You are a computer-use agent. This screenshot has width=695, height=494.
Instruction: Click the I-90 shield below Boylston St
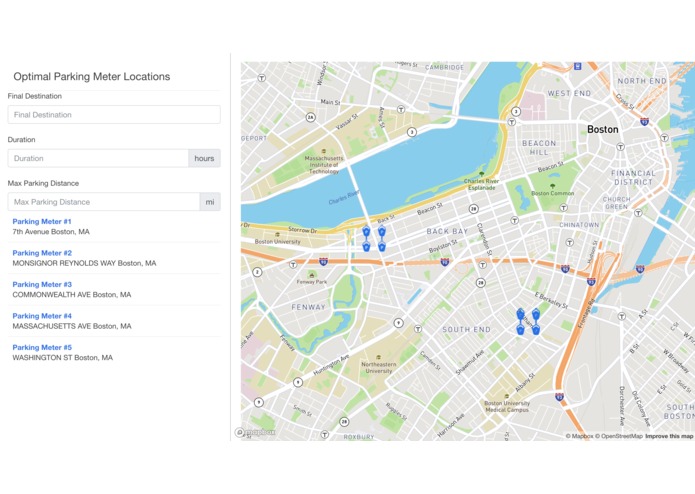point(445,262)
